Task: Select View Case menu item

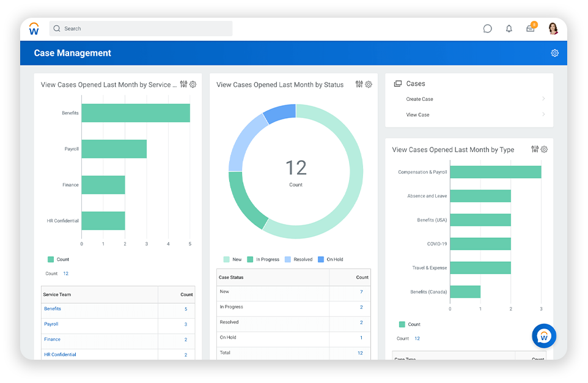Action: (x=418, y=114)
